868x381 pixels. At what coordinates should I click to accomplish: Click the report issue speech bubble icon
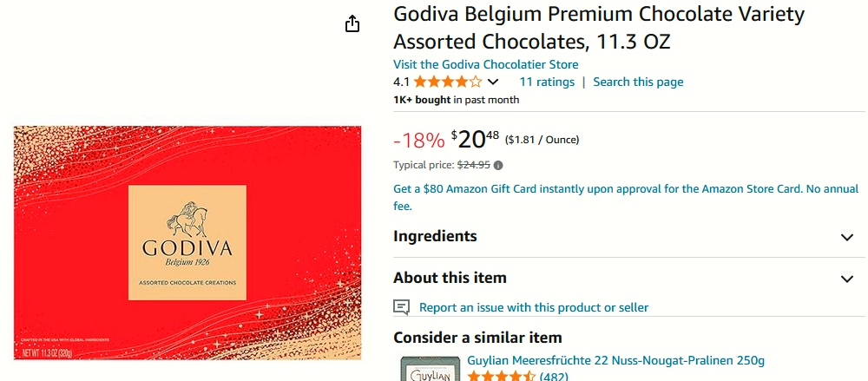click(401, 307)
